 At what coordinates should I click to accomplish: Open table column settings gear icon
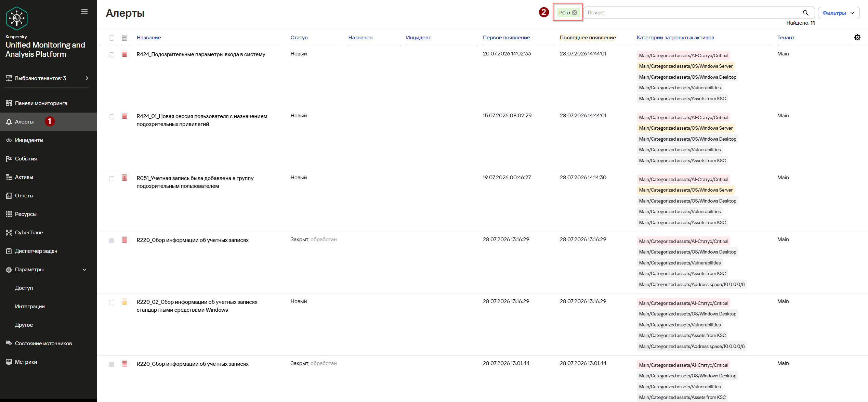click(857, 37)
